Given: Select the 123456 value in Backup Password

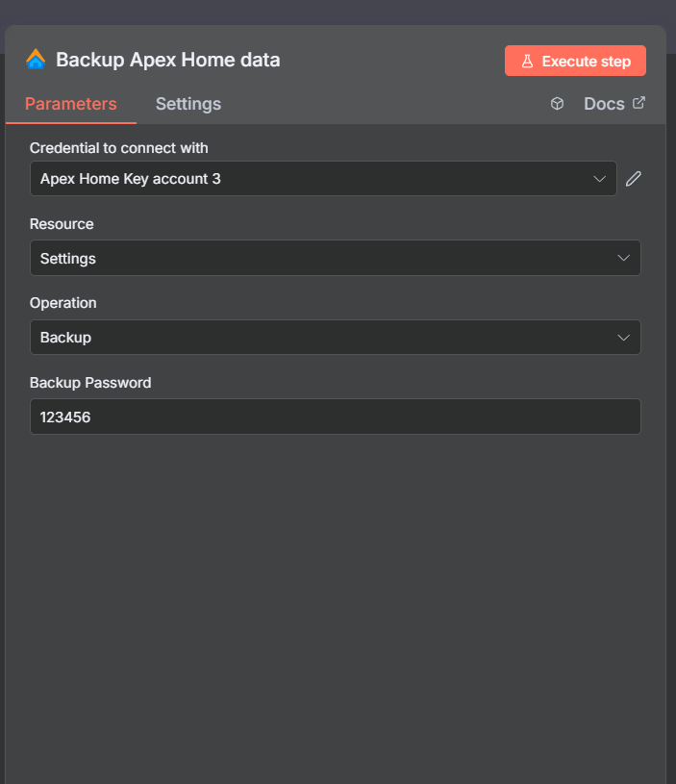Looking at the screenshot, I should [63, 417].
